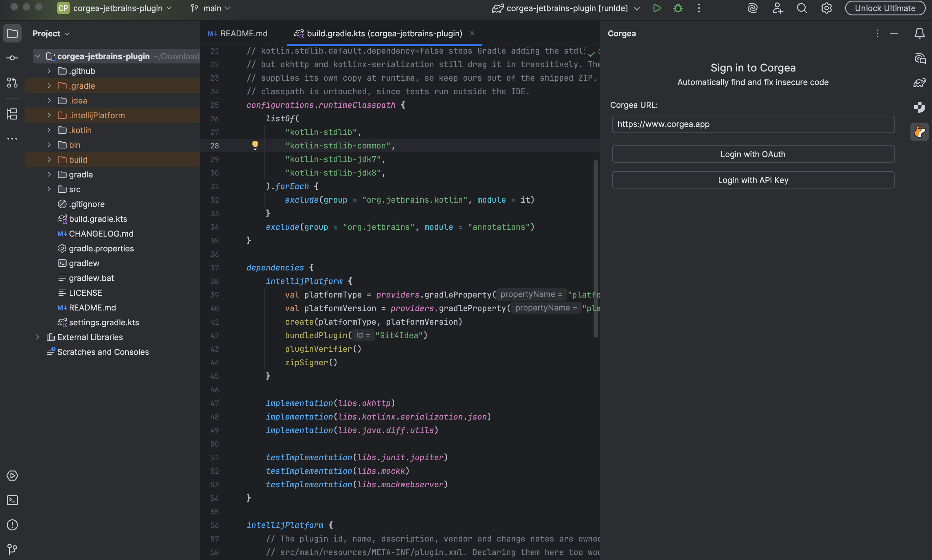
Task: Debug the runIde configuration
Action: [x=678, y=8]
